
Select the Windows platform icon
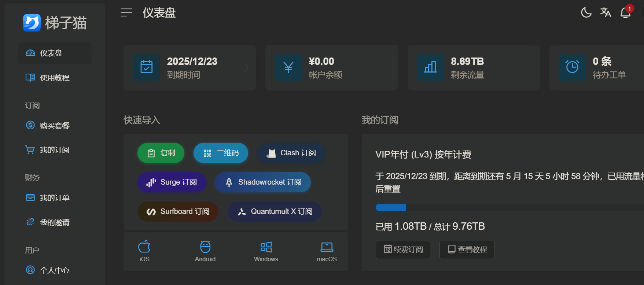(x=266, y=247)
